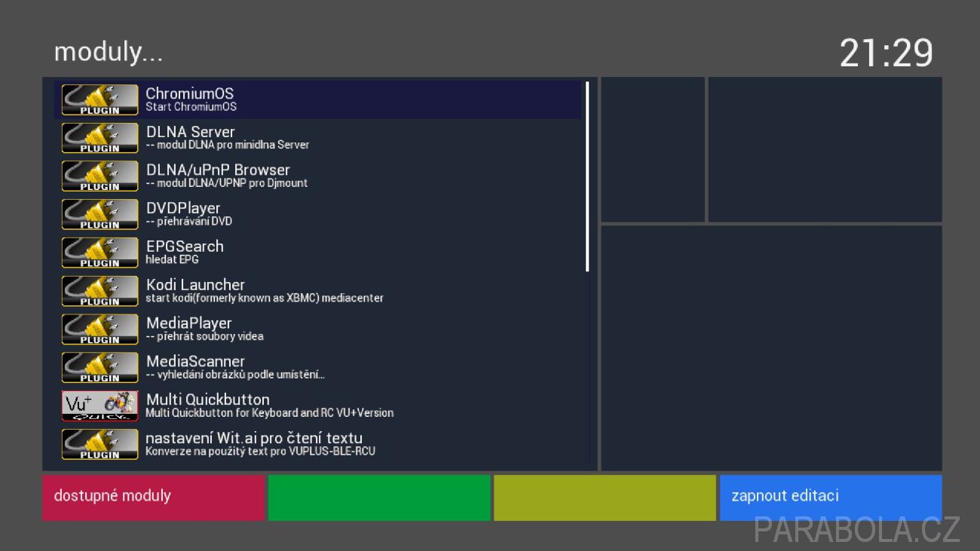
Task: Click the empty green button
Action: point(379,497)
